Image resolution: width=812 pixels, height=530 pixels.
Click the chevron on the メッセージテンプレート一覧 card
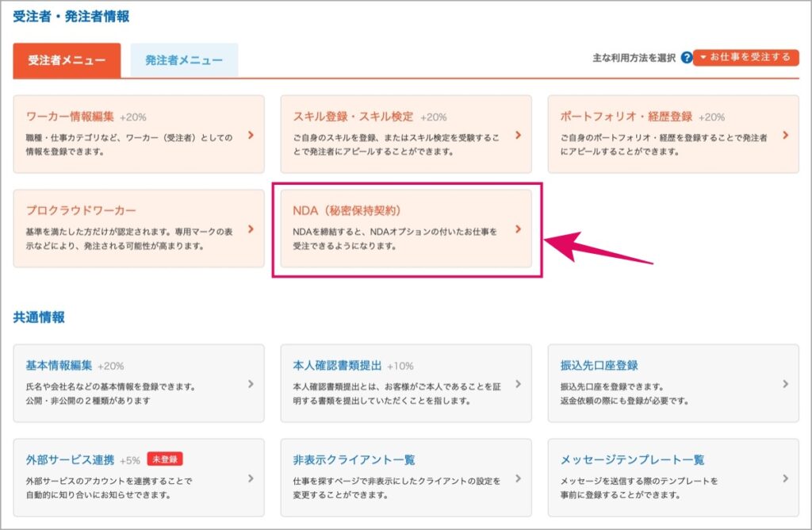click(786, 478)
